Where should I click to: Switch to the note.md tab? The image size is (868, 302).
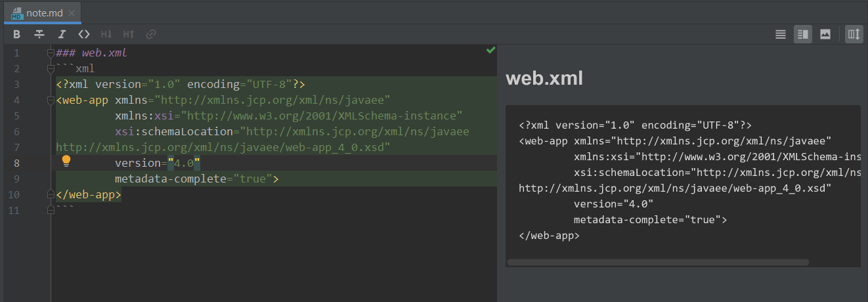[x=43, y=12]
